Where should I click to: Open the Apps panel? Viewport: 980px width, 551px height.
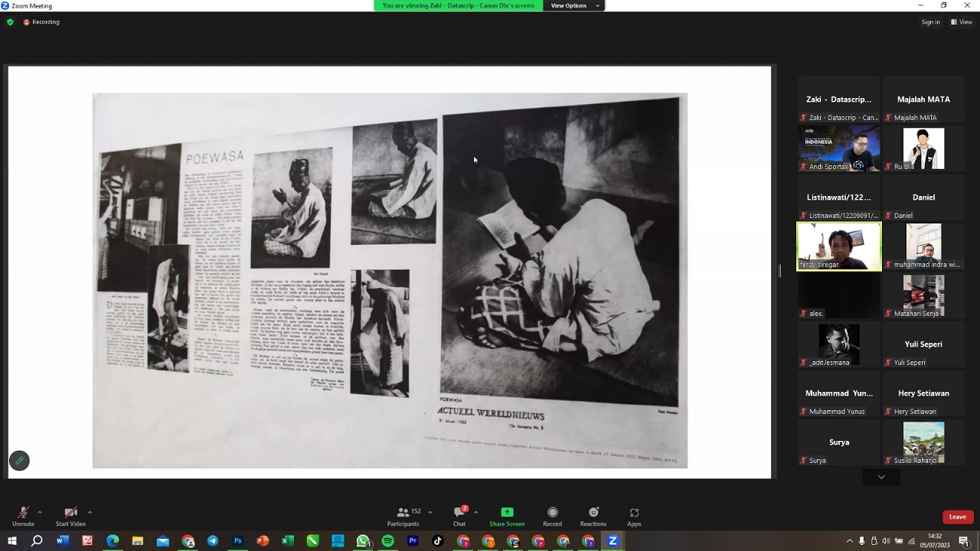pyautogui.click(x=634, y=516)
